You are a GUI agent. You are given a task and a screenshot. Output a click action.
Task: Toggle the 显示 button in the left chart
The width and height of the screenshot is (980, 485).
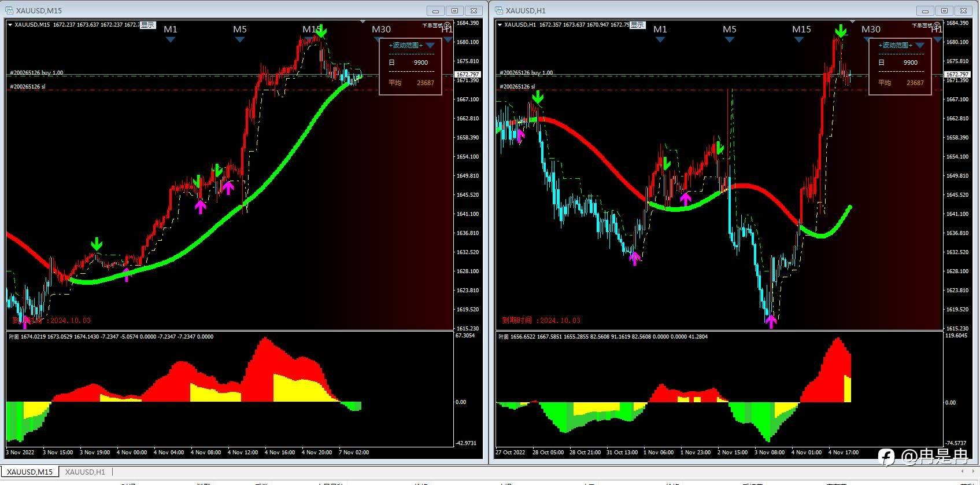click(147, 25)
